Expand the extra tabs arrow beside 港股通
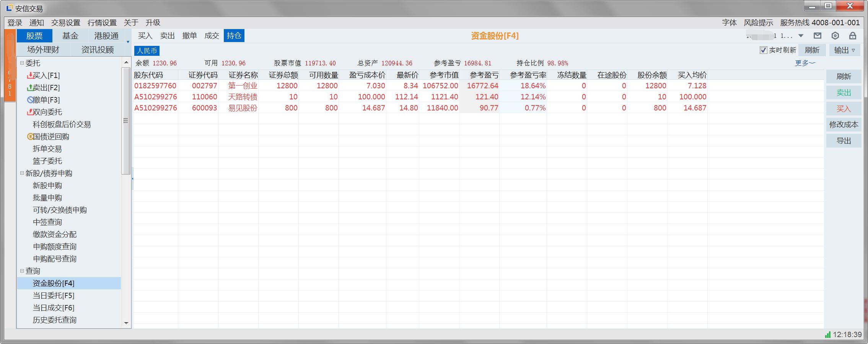Image resolution: width=868 pixels, height=344 pixels. pos(128,42)
